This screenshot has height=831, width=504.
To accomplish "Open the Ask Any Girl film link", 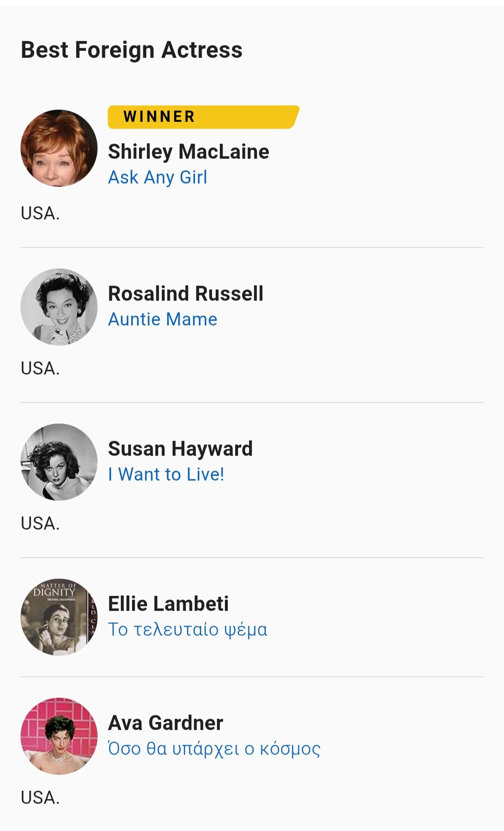I will click(x=158, y=178).
